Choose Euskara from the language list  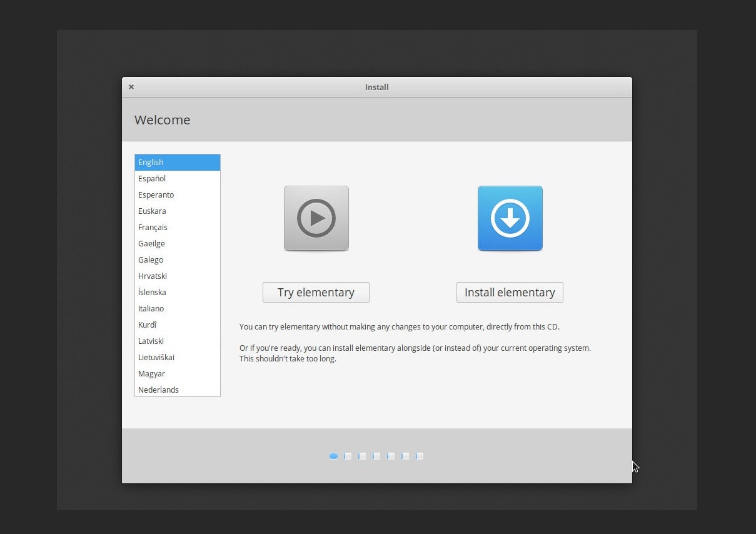tap(178, 211)
